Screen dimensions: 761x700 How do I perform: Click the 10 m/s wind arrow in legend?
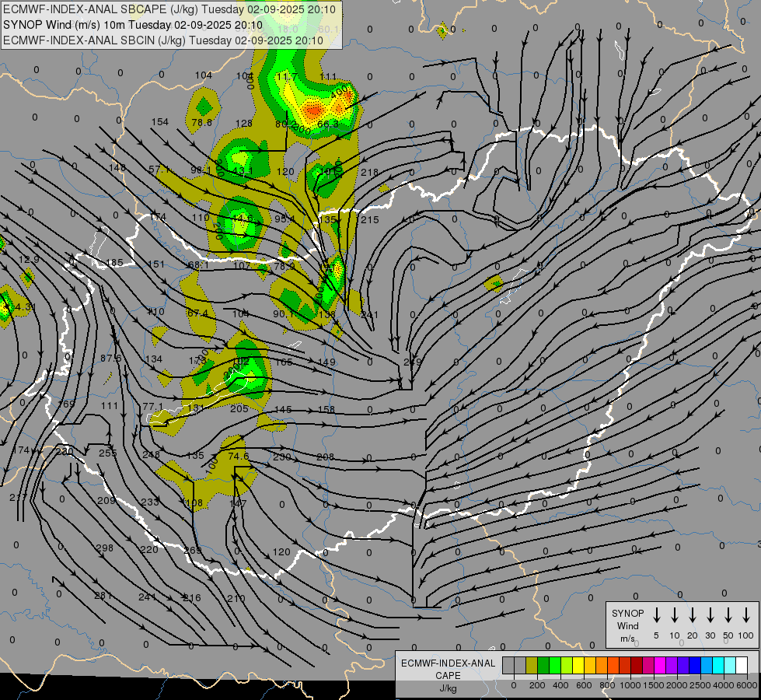tap(675, 615)
